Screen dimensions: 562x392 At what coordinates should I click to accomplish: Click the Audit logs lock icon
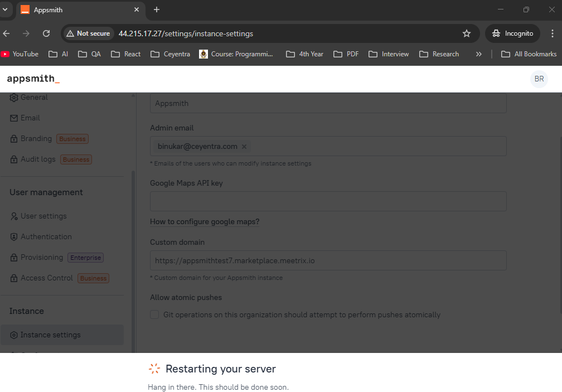(x=13, y=159)
